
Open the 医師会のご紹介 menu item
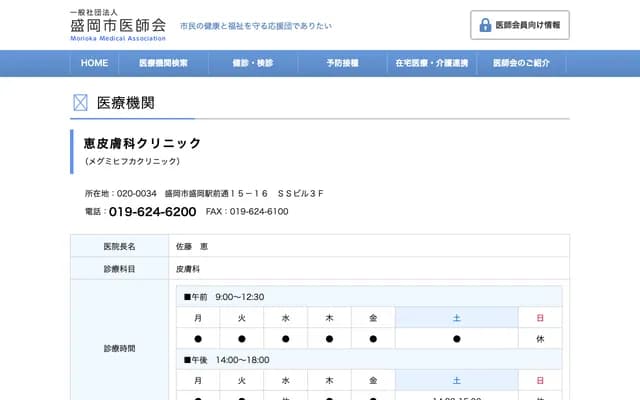(x=521, y=63)
